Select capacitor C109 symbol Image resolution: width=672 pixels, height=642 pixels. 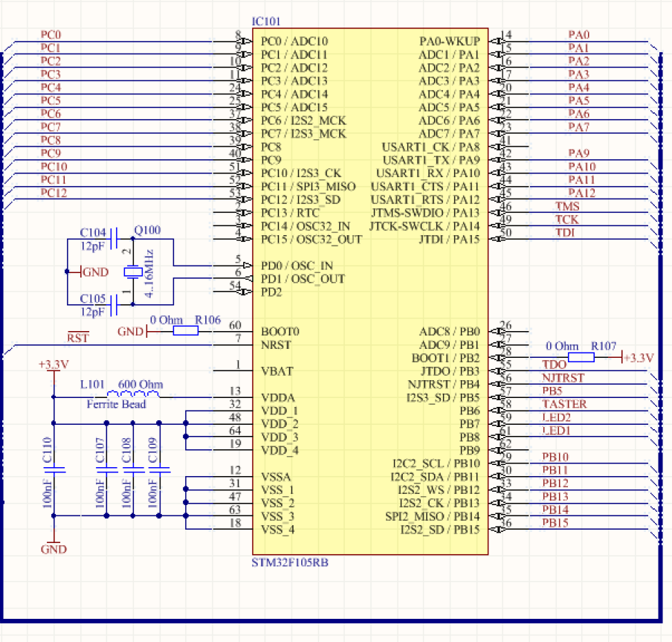click(159, 469)
